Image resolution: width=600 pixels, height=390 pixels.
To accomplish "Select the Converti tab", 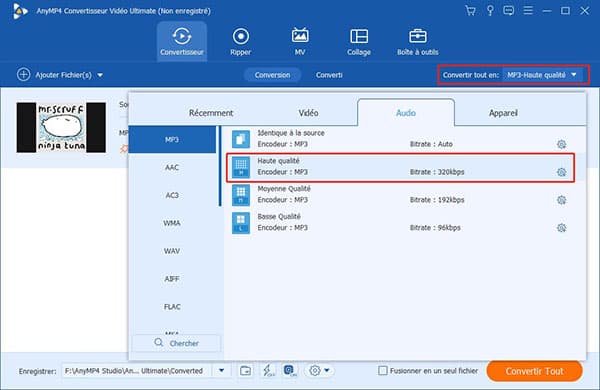I will coord(329,75).
